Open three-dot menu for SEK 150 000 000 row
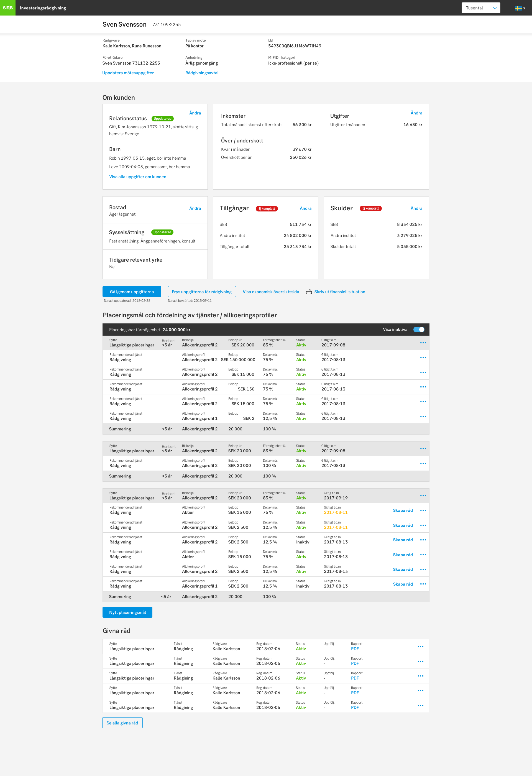Viewport: 532px width, 776px height. (x=423, y=358)
